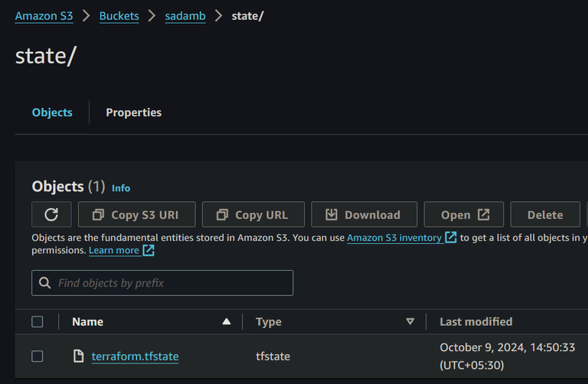Click the Copy URL button
The width and height of the screenshot is (588, 384).
[x=253, y=215]
